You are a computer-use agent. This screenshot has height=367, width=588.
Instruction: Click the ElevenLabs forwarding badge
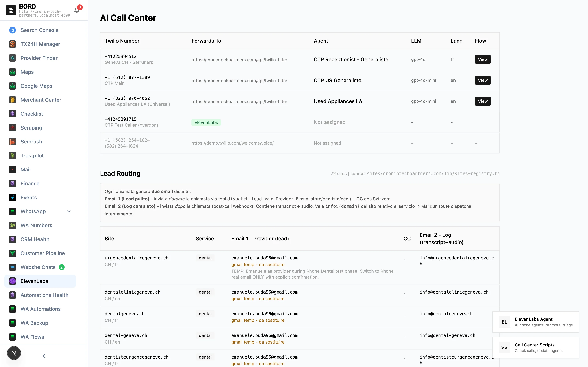coord(206,122)
